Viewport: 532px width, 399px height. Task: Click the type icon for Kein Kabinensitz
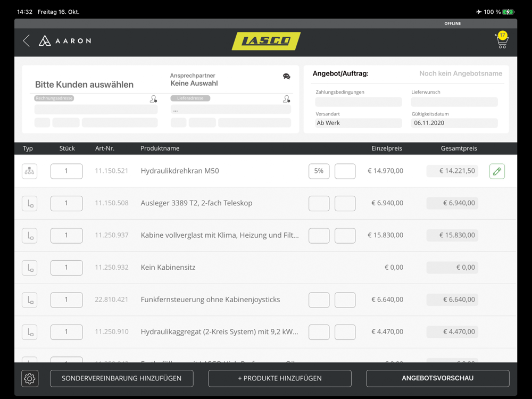(29, 268)
